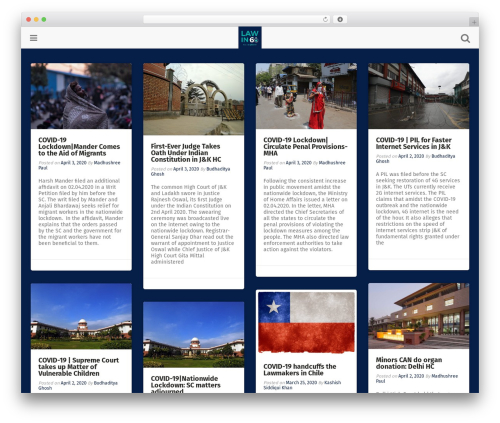Open the hamburger menu icon
This screenshot has height=423, width=500.
(33, 38)
